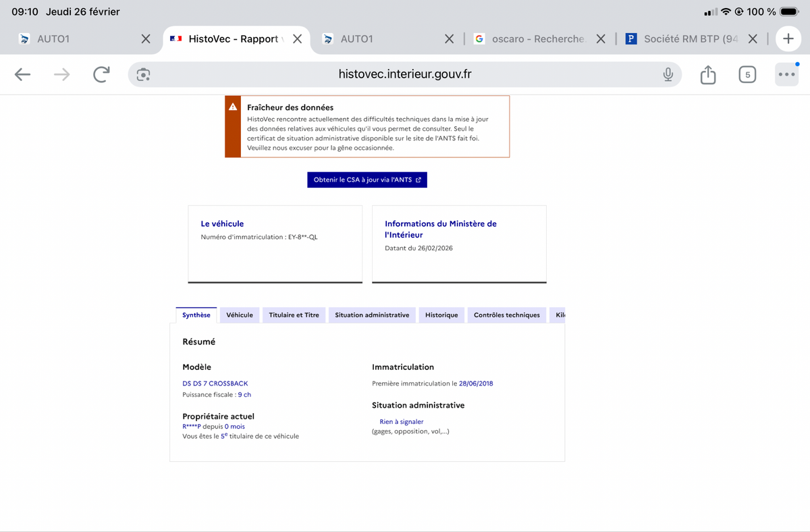Click the battery icon in status bar
This screenshot has height=532, width=810.
[790, 11]
